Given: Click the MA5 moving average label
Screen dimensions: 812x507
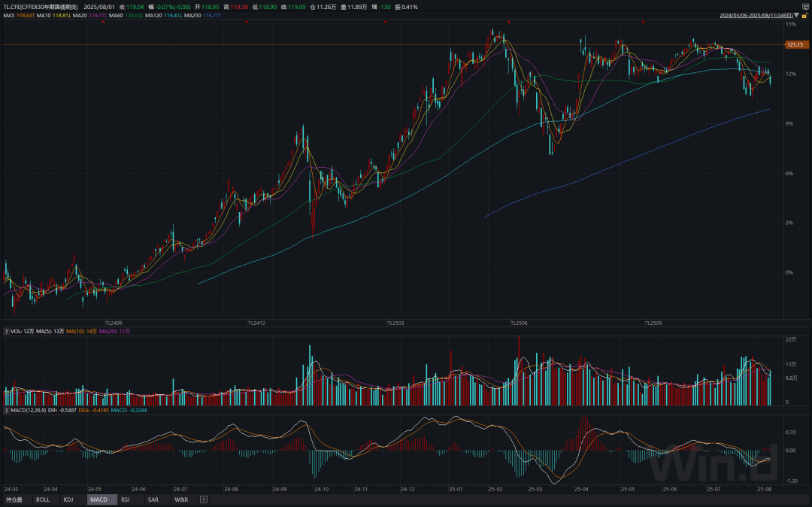Looking at the screenshot, I should (x=19, y=16).
